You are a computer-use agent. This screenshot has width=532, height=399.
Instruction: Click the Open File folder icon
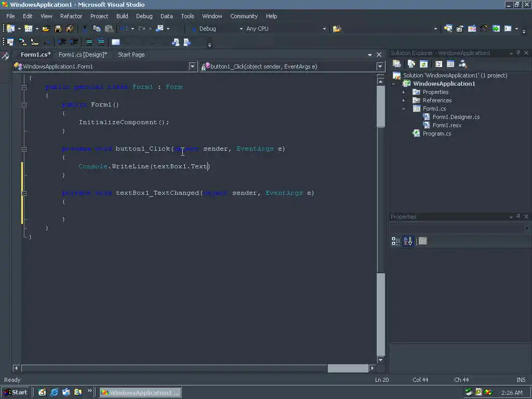(x=46, y=29)
